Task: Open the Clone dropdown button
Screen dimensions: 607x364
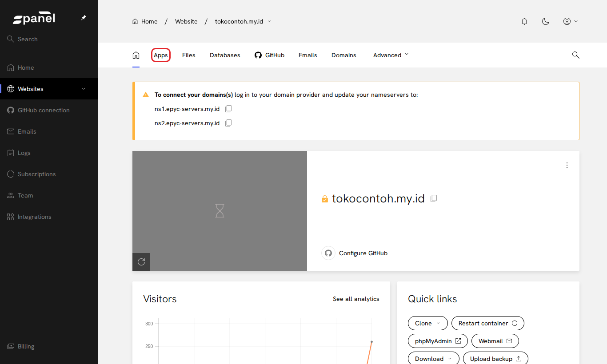Action: pos(427,323)
